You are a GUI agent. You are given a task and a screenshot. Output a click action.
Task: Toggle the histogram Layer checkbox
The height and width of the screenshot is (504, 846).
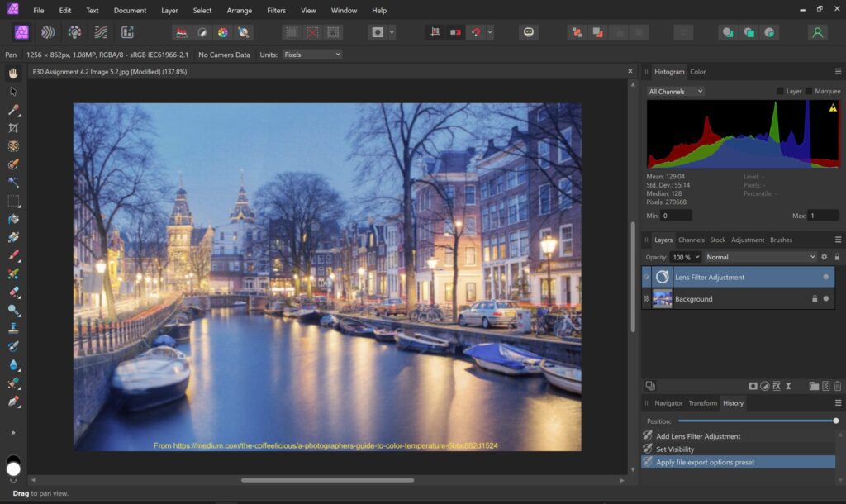coord(780,91)
